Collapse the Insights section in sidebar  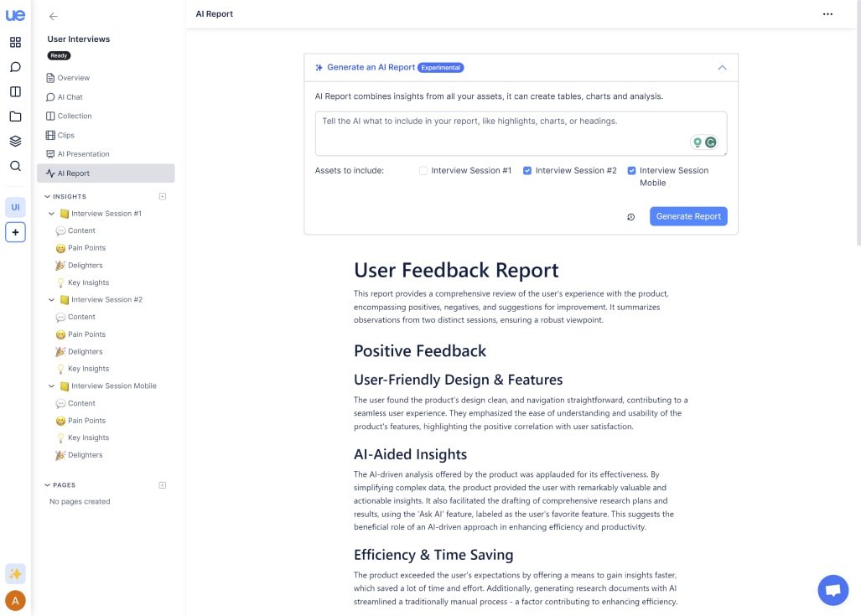tap(48, 197)
